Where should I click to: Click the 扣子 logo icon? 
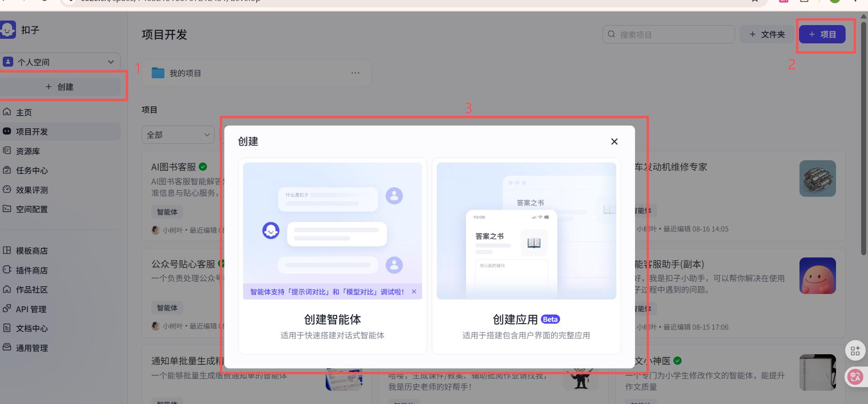coord(8,30)
